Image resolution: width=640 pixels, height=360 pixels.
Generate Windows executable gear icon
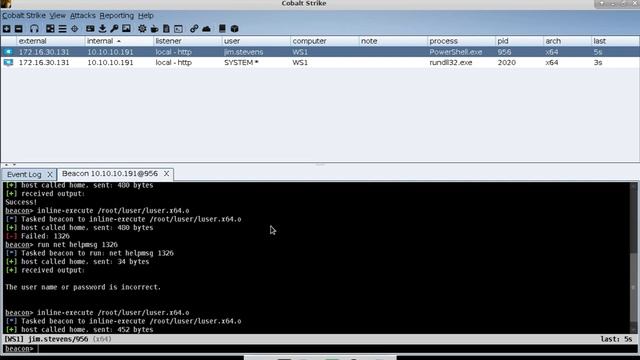[142, 29]
